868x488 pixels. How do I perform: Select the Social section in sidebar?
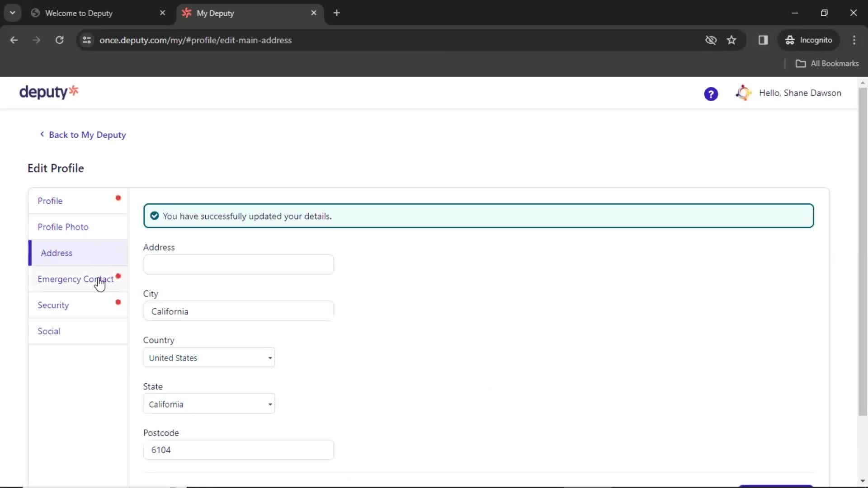click(x=49, y=331)
